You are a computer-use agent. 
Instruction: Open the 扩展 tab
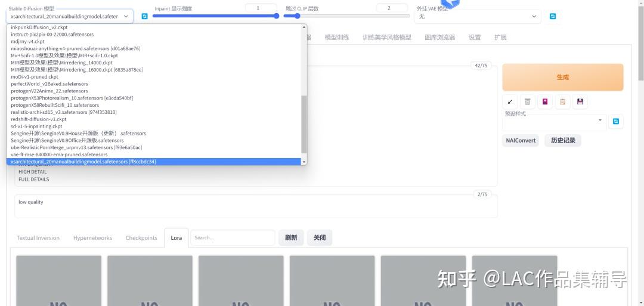500,38
